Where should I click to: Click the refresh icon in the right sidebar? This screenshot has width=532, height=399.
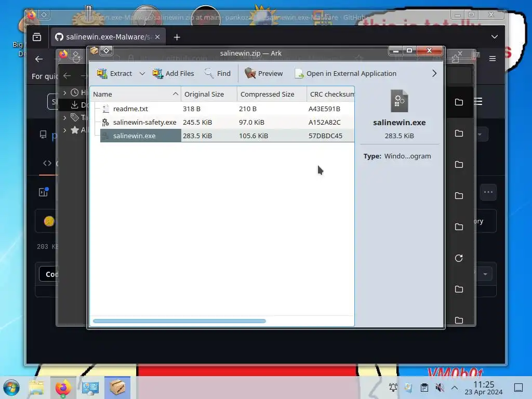pos(459,258)
